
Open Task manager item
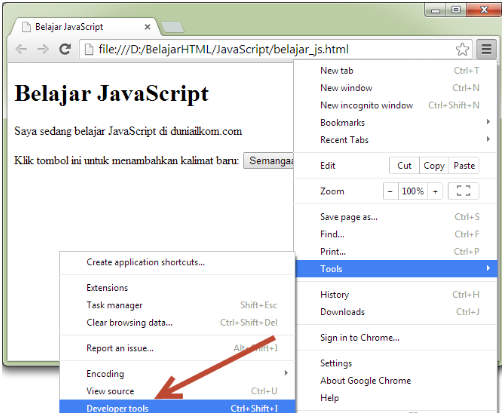pos(177,305)
